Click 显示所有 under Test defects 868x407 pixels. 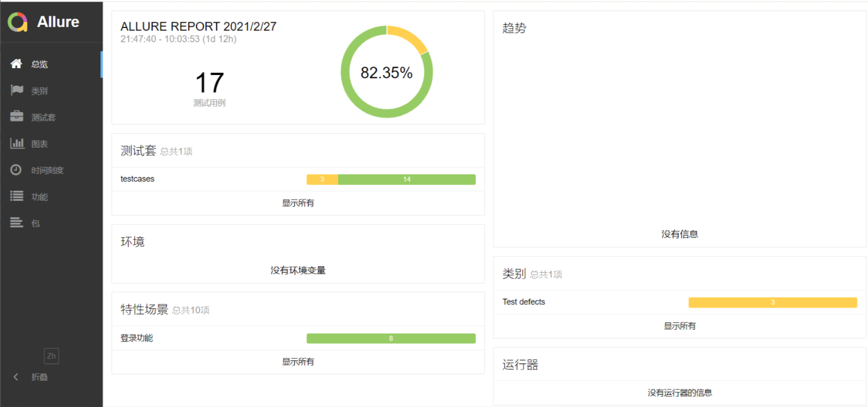click(680, 326)
